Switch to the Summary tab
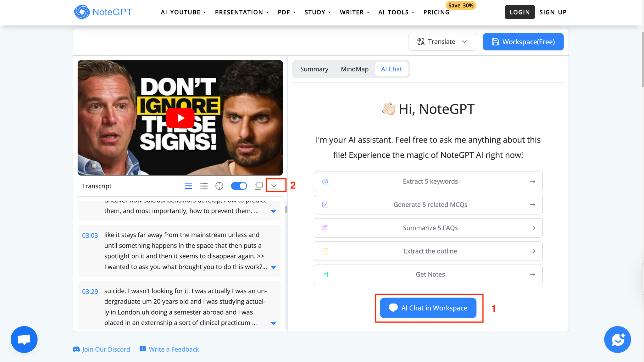The image size is (644, 362). 314,69
